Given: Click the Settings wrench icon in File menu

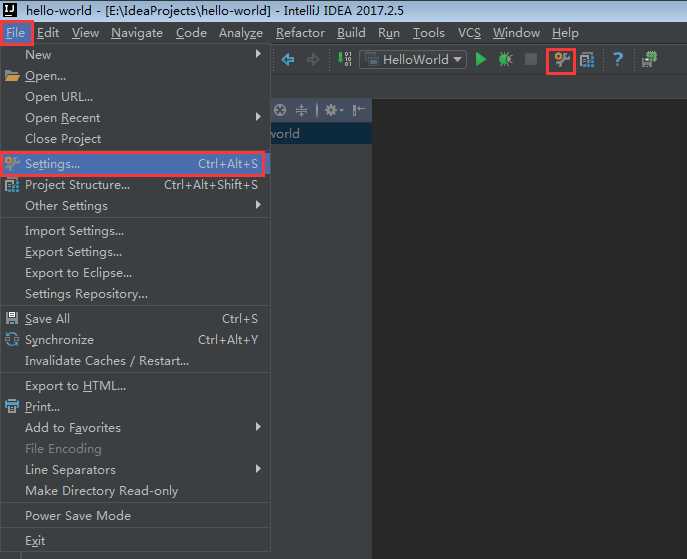Looking at the screenshot, I should (x=12, y=163).
